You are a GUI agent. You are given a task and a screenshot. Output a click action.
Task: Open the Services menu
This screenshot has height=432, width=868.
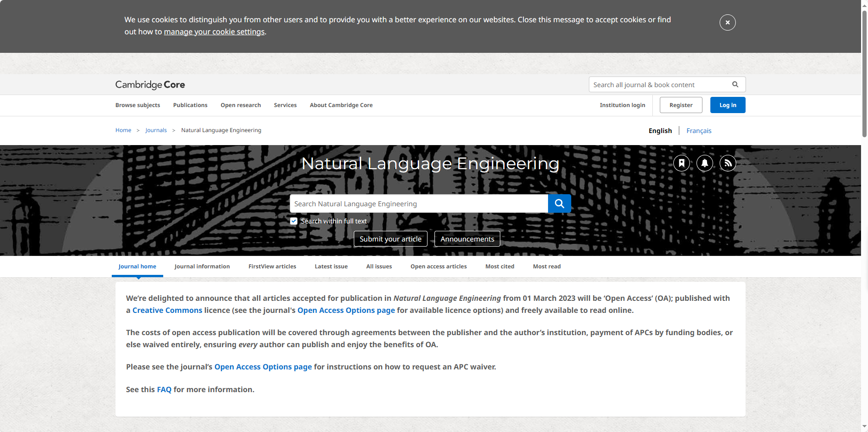(285, 105)
